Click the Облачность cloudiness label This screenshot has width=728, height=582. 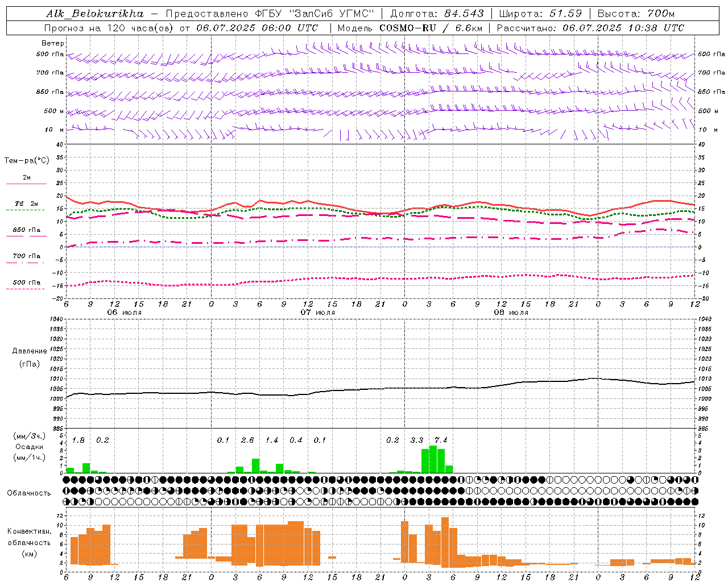(x=29, y=493)
